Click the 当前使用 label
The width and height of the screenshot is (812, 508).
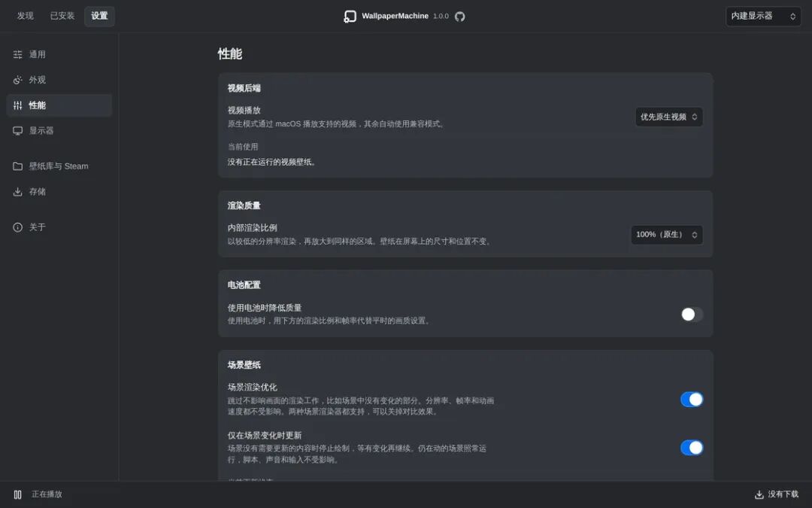click(x=243, y=147)
